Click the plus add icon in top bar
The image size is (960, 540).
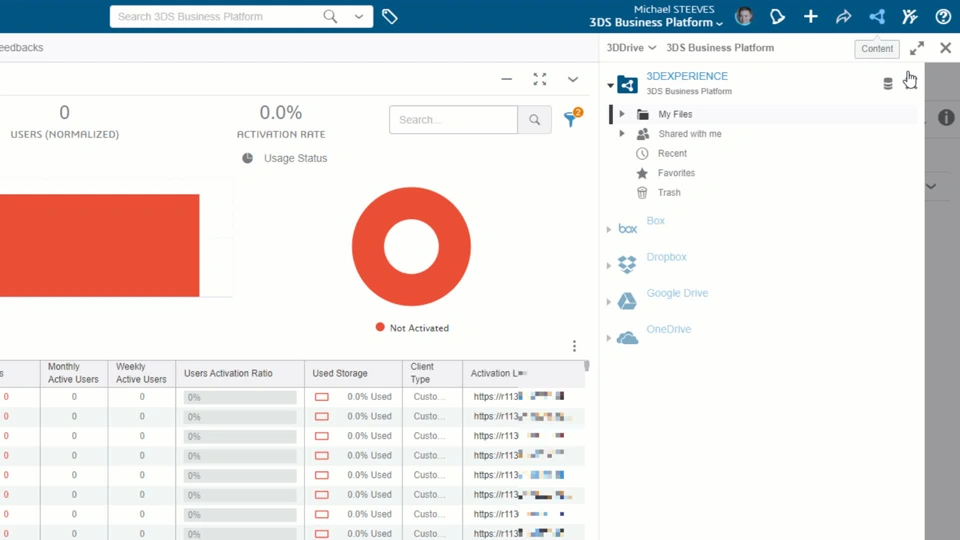[x=811, y=17]
